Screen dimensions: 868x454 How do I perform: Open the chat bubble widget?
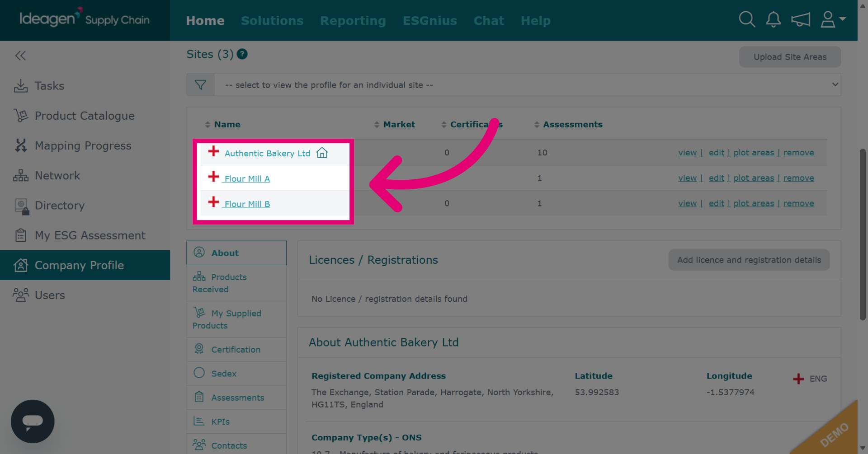pyautogui.click(x=33, y=421)
